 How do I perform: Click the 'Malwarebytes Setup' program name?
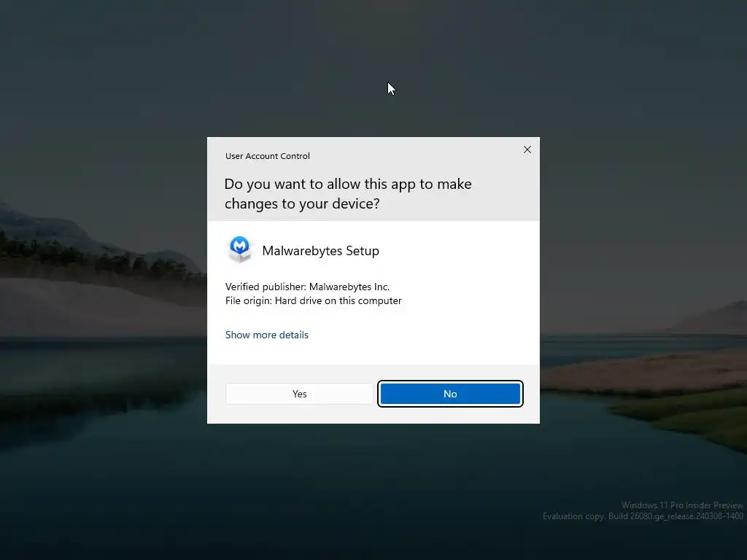click(321, 251)
